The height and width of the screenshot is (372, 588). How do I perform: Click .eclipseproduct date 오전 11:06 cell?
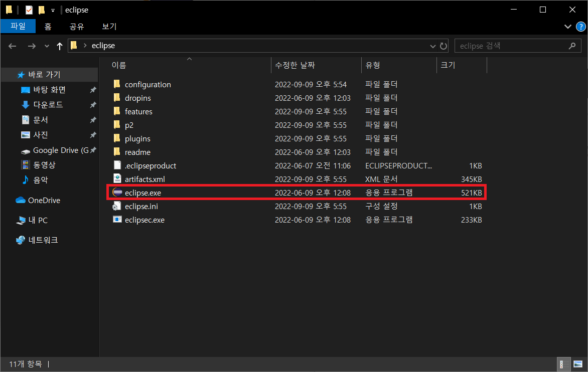tap(313, 165)
